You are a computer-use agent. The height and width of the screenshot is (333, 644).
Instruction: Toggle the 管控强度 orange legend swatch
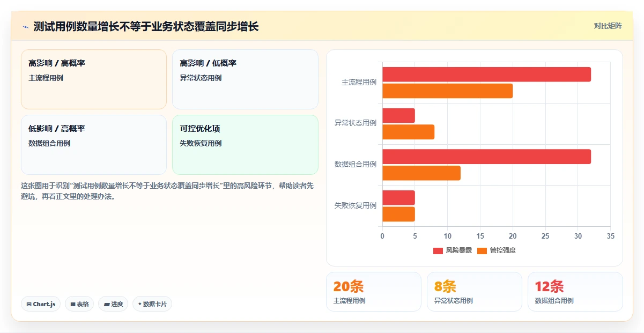[x=482, y=251]
